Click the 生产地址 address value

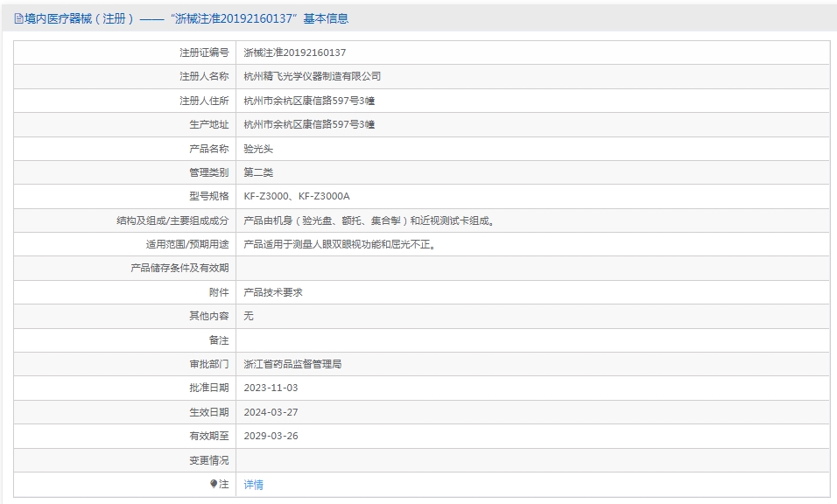coord(309,124)
